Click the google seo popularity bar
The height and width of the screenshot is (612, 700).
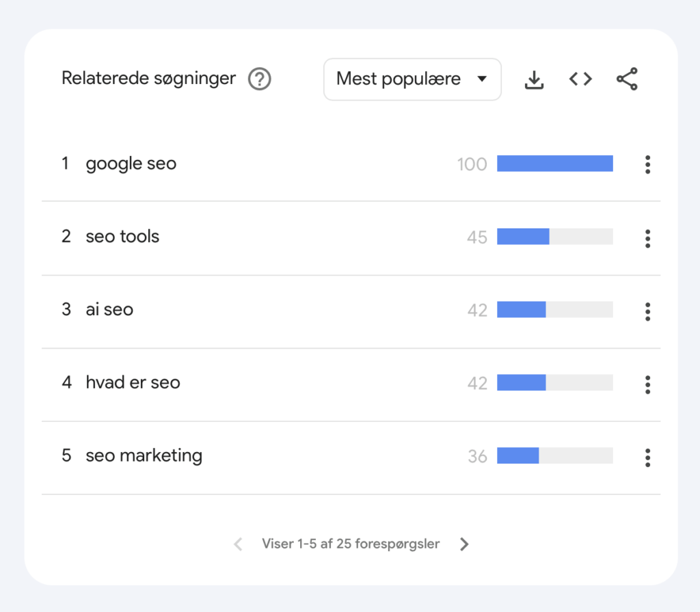pos(554,164)
